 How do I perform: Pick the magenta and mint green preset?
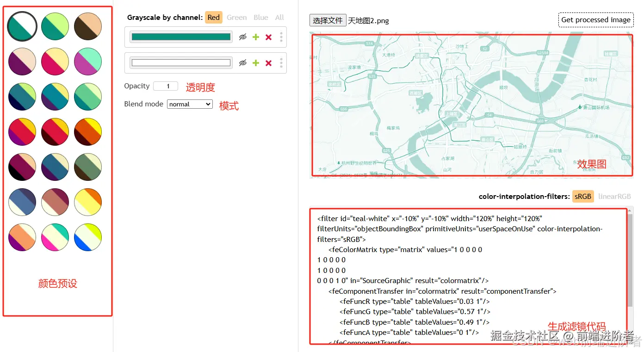[x=88, y=61]
